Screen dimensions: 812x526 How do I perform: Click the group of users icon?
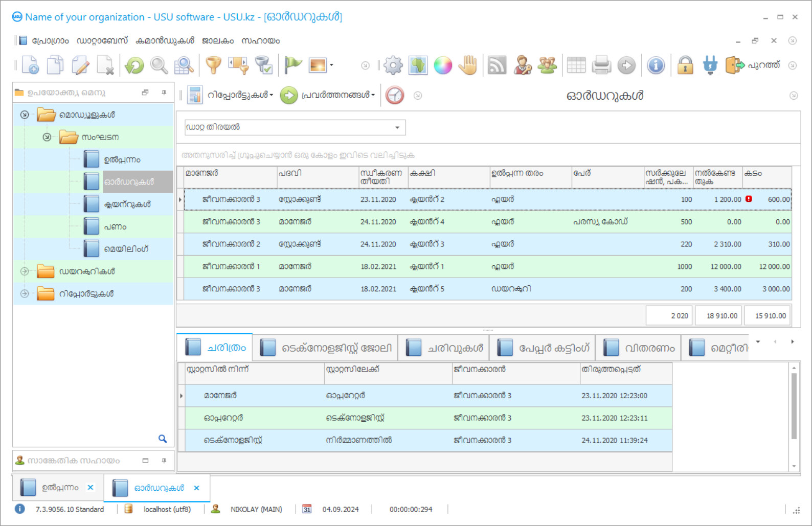click(x=547, y=65)
